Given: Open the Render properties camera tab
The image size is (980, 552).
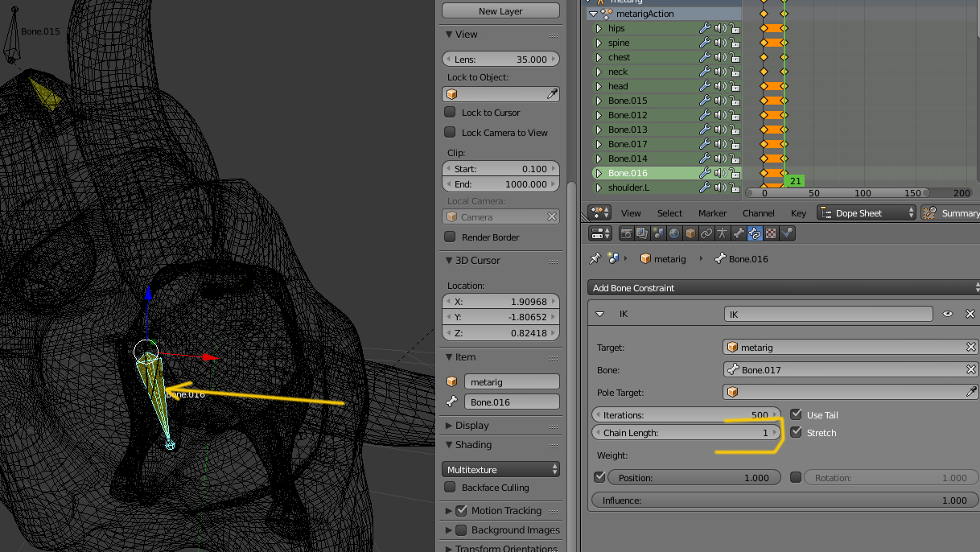Looking at the screenshot, I should 626,233.
